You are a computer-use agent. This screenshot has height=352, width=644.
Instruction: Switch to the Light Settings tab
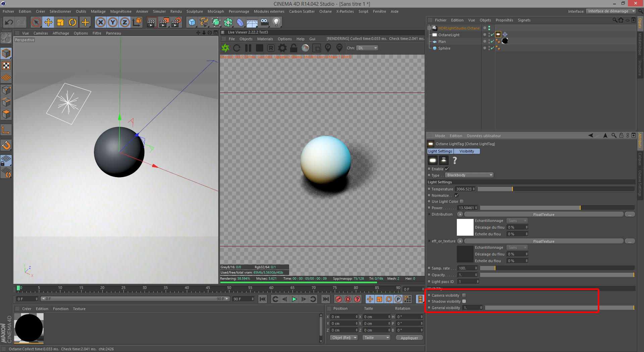click(x=440, y=151)
